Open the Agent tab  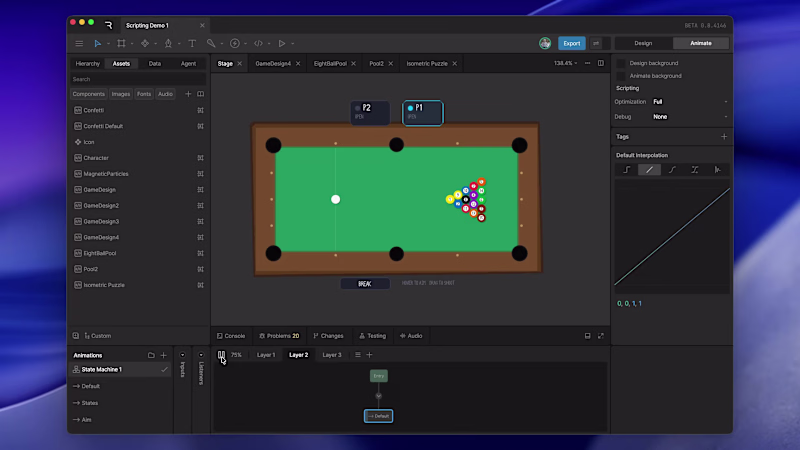(188, 64)
